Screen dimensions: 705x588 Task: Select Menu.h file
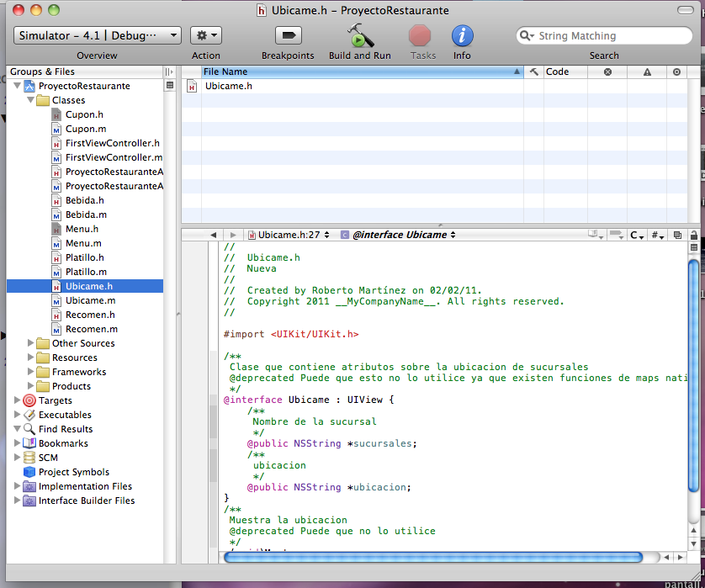82,230
